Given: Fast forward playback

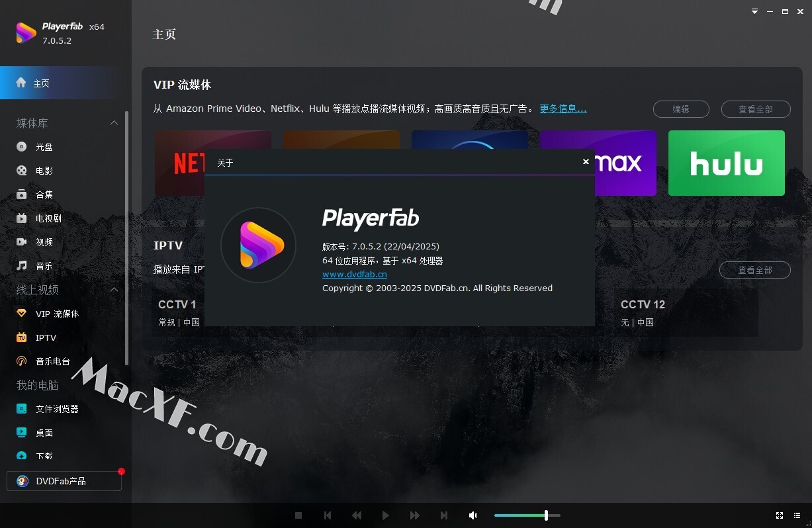Looking at the screenshot, I should (x=415, y=515).
